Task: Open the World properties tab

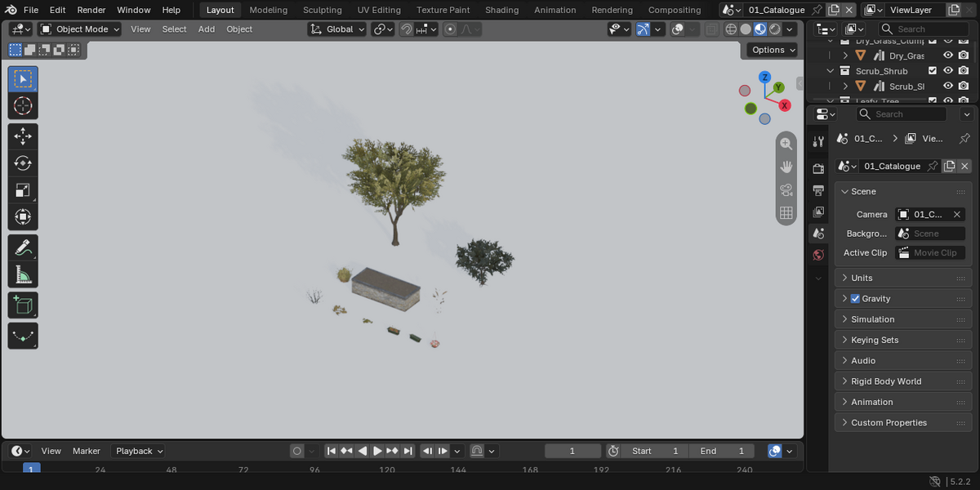Action: click(x=818, y=255)
